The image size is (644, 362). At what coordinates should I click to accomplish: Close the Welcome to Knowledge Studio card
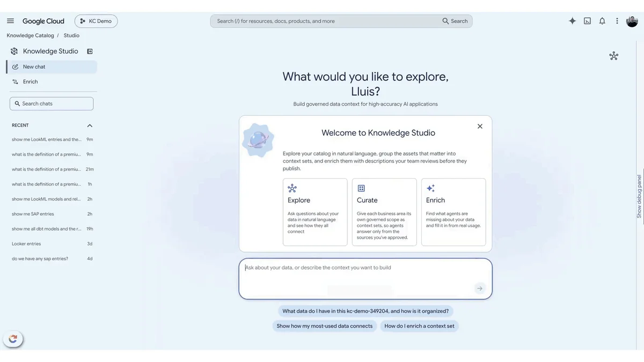pyautogui.click(x=480, y=127)
